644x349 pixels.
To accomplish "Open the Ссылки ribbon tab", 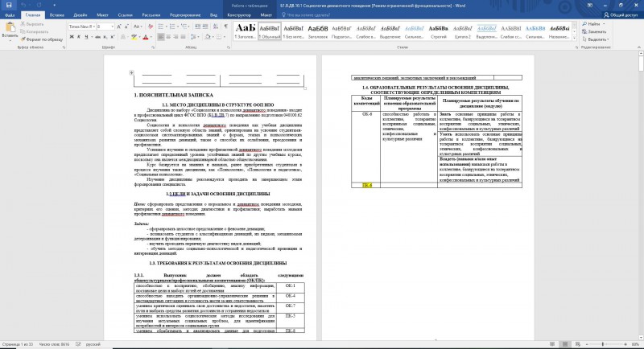I will pos(125,15).
